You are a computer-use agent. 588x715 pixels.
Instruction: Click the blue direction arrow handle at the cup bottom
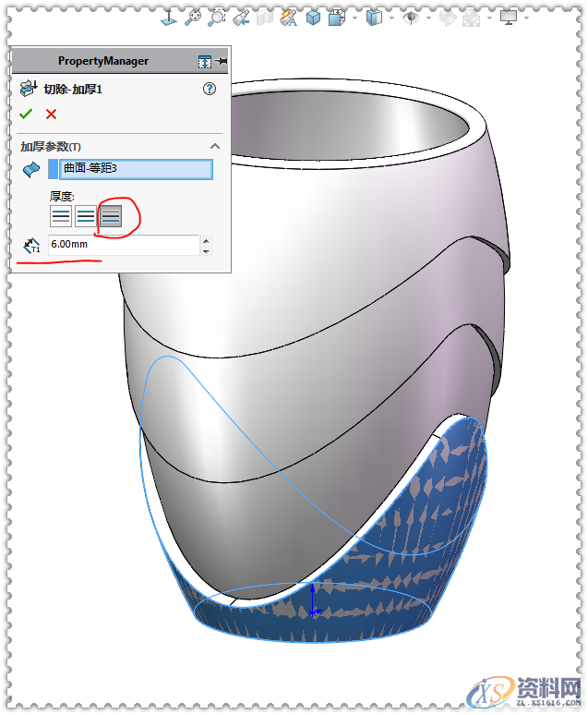[x=312, y=600]
